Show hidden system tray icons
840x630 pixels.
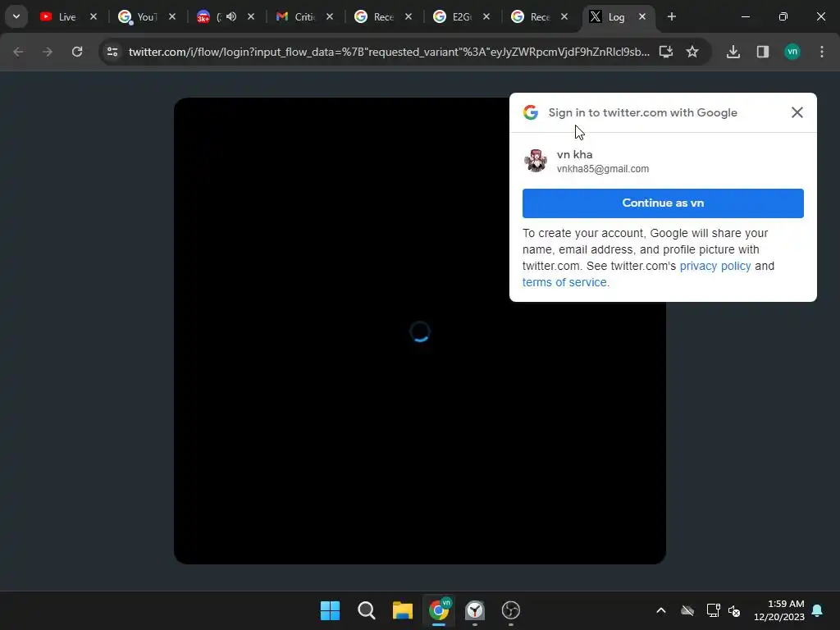[661, 610]
